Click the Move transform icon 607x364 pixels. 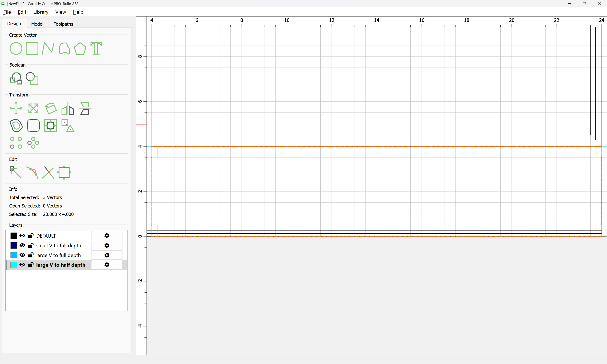pos(16,108)
